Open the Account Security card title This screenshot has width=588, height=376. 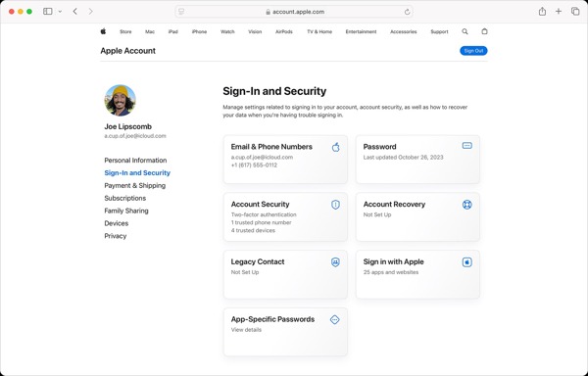(x=260, y=204)
